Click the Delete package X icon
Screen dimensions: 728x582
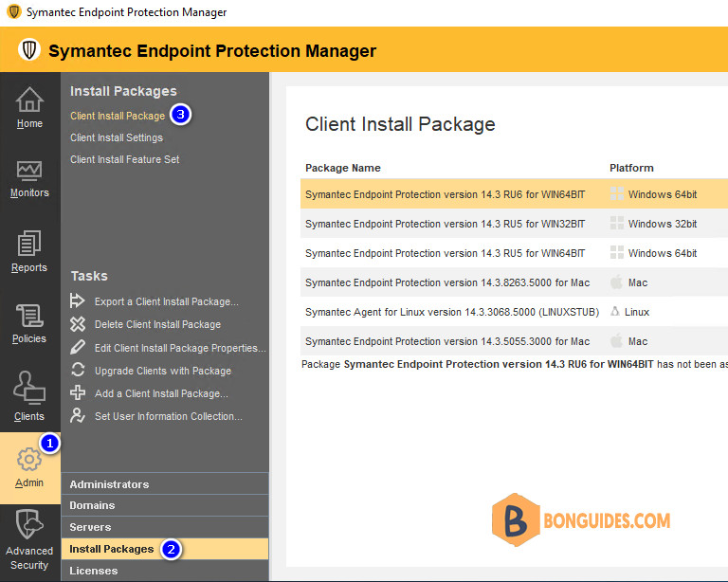[x=78, y=323]
